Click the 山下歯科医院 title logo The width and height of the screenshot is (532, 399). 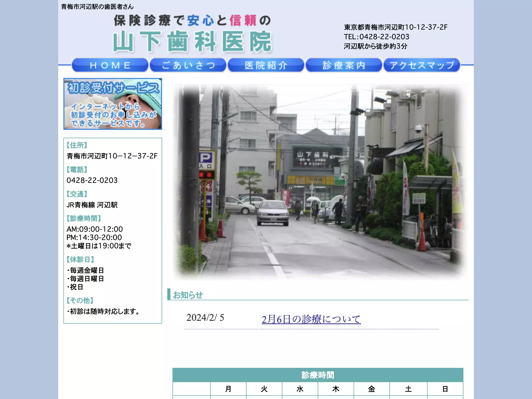point(192,42)
